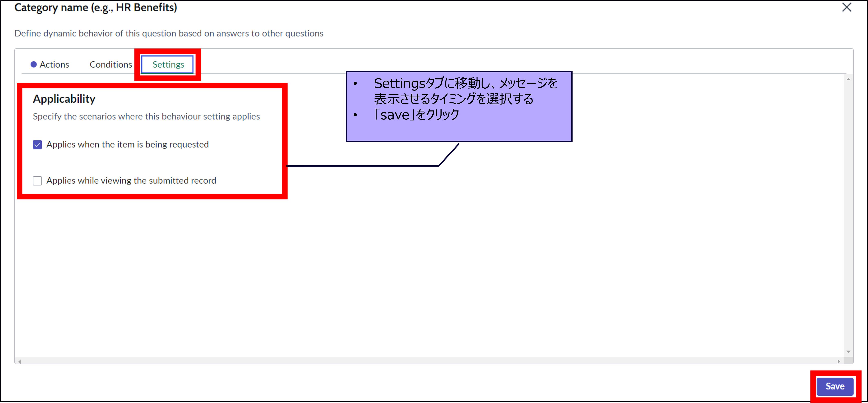
Task: Click the vertical scrollbar down arrow
Action: [x=848, y=352]
